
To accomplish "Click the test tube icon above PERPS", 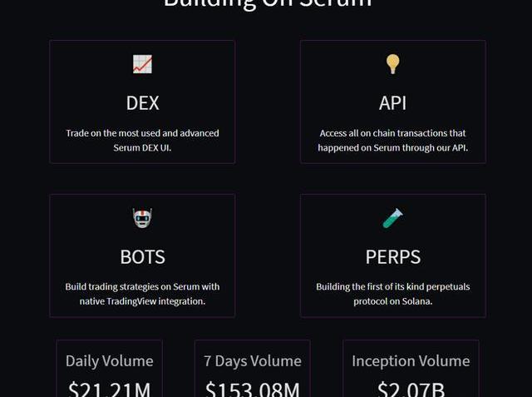I will [x=392, y=218].
